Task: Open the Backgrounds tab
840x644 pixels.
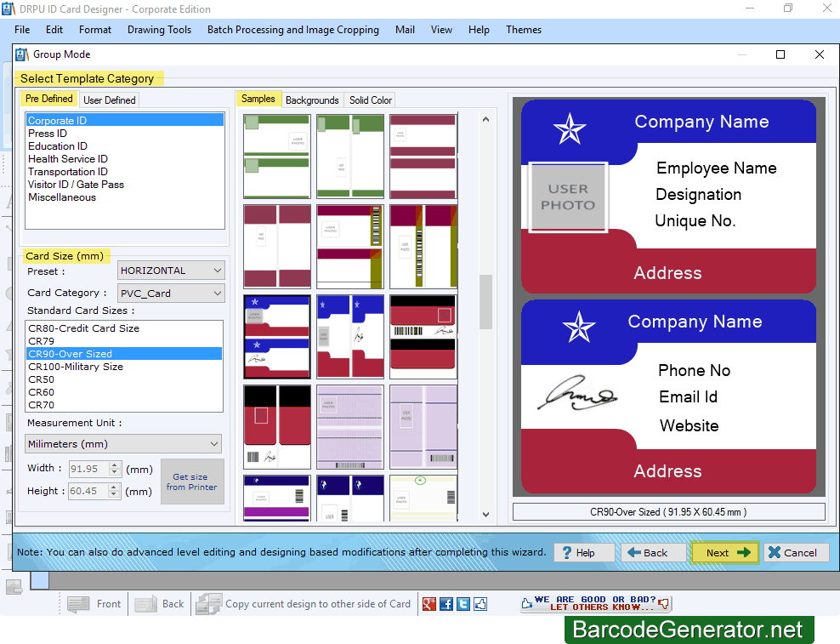Action: tap(312, 100)
